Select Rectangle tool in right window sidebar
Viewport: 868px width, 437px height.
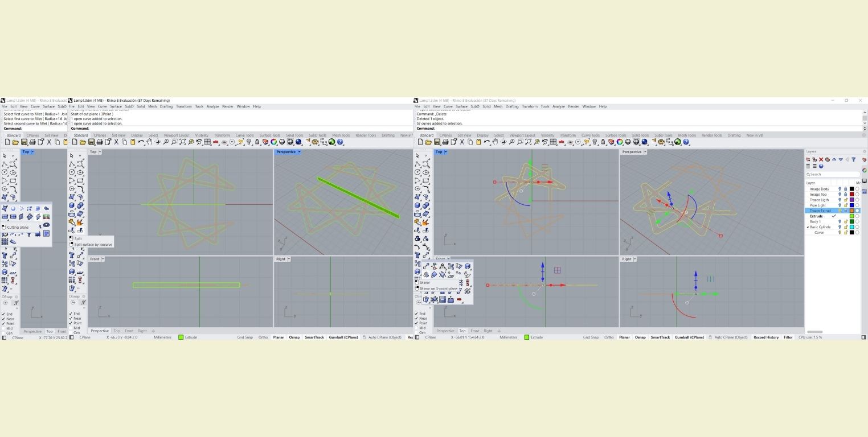[x=425, y=180]
